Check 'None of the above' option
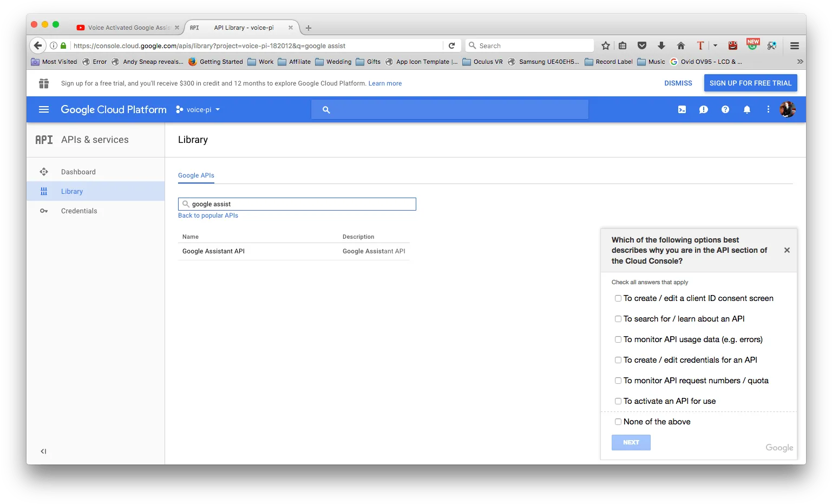Screen dimensions: 832x504 (618, 422)
